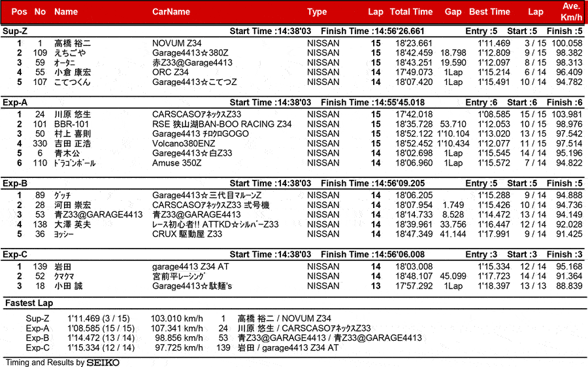Click the Pos column header
The height and width of the screenshot is (367, 588).
pos(19,12)
